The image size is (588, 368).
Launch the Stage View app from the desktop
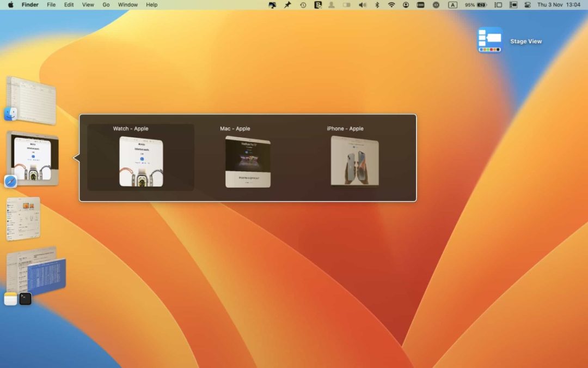coord(489,40)
